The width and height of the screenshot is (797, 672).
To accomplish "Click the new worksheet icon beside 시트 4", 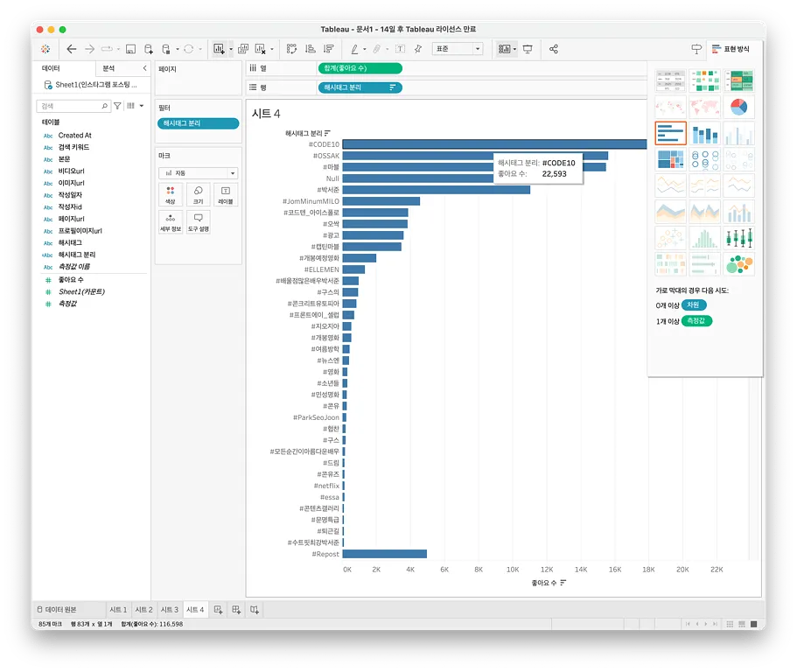I will click(219, 609).
